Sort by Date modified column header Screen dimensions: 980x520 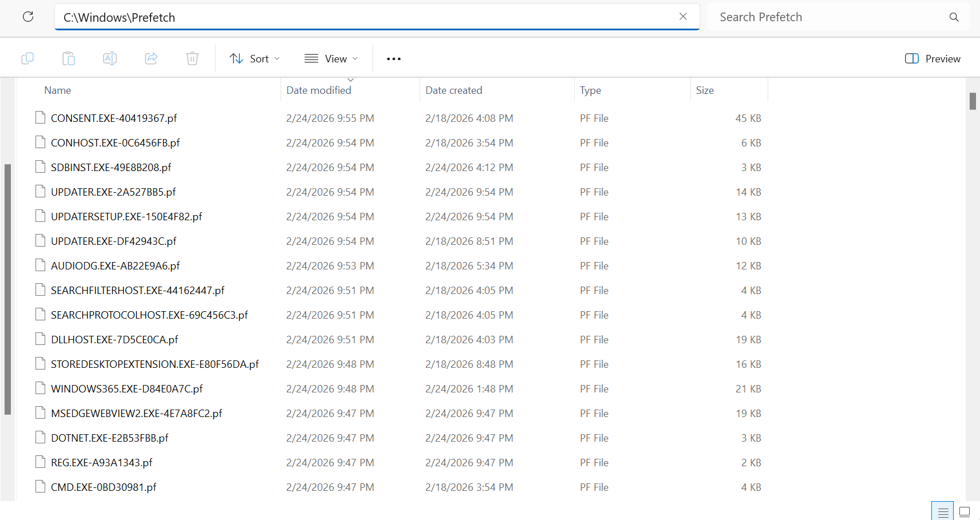point(319,90)
